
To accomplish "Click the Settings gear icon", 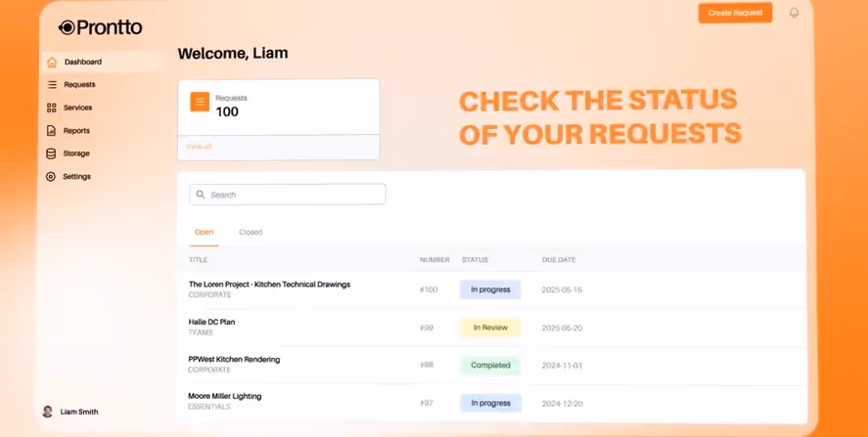I will pyautogui.click(x=50, y=176).
